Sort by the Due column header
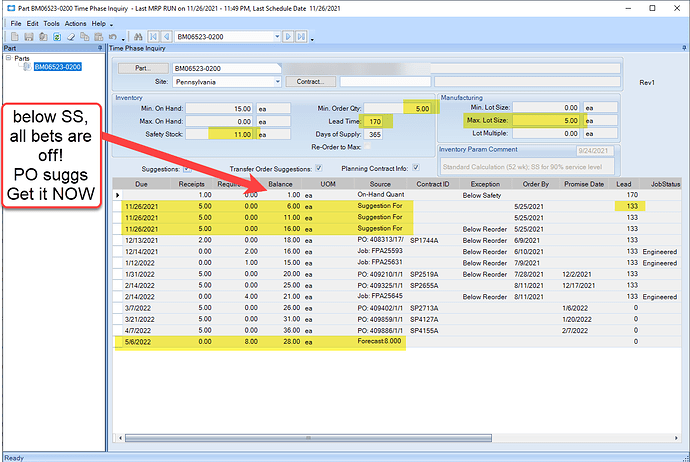The height and width of the screenshot is (462, 690). pyautogui.click(x=141, y=184)
